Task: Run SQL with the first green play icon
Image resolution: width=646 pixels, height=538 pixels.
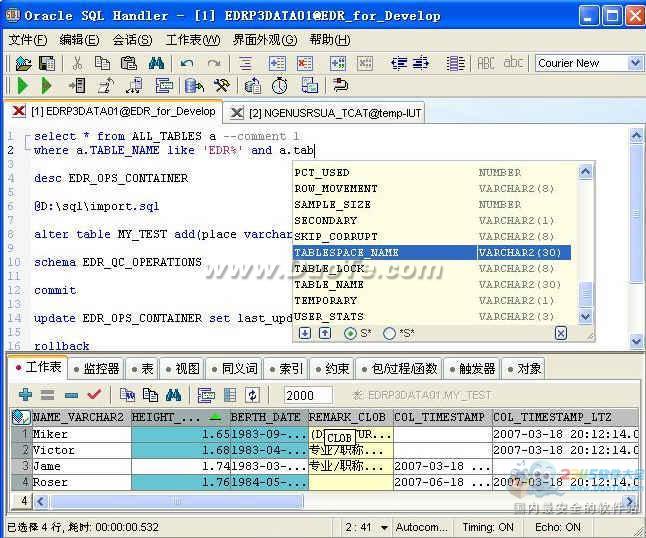Action: click(21, 86)
